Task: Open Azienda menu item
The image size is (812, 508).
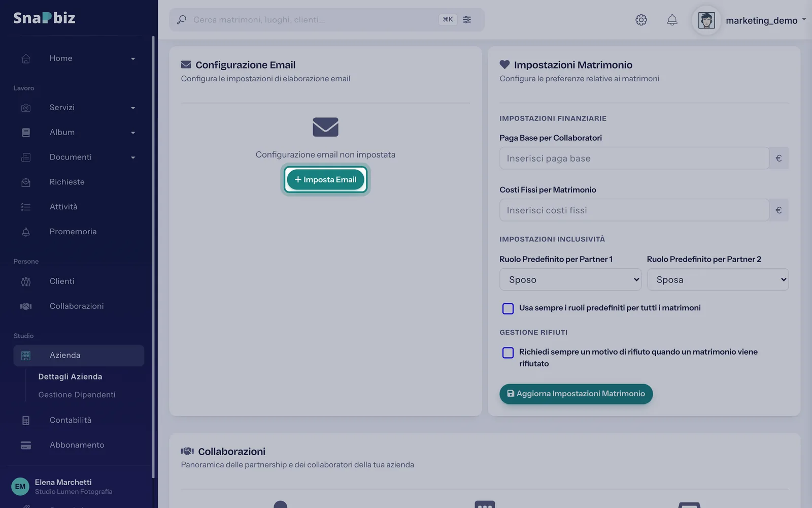Action: pos(79,355)
